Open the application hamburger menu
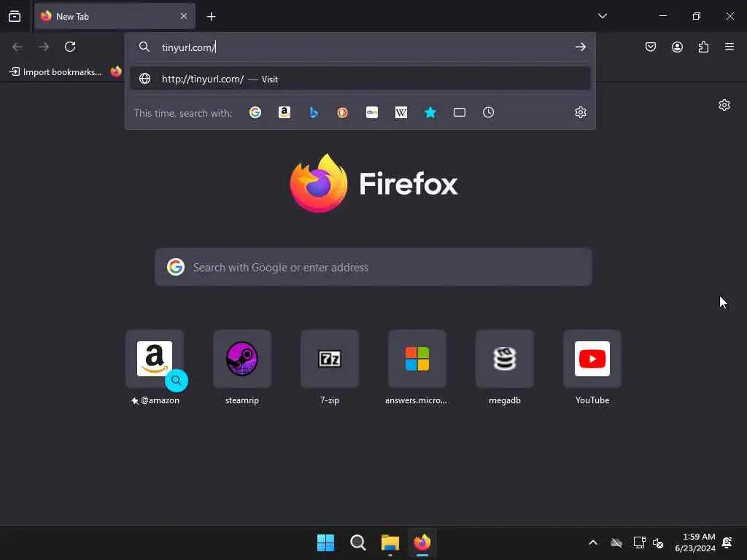The image size is (747, 560). point(729,47)
